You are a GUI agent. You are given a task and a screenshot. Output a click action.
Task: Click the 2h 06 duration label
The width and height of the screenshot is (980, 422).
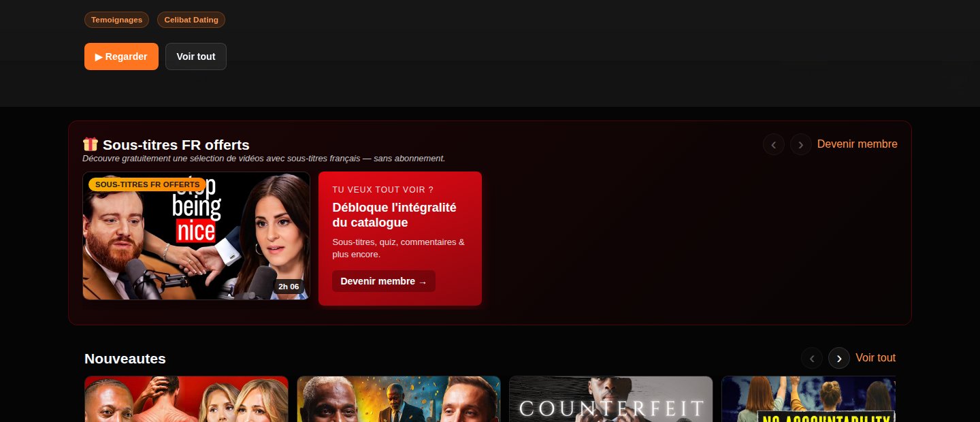(x=289, y=287)
